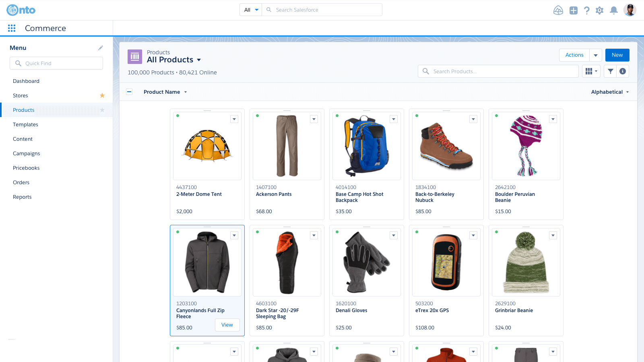Favorite Products using the gray star
Screen dimensions: 644x362
coord(102,110)
